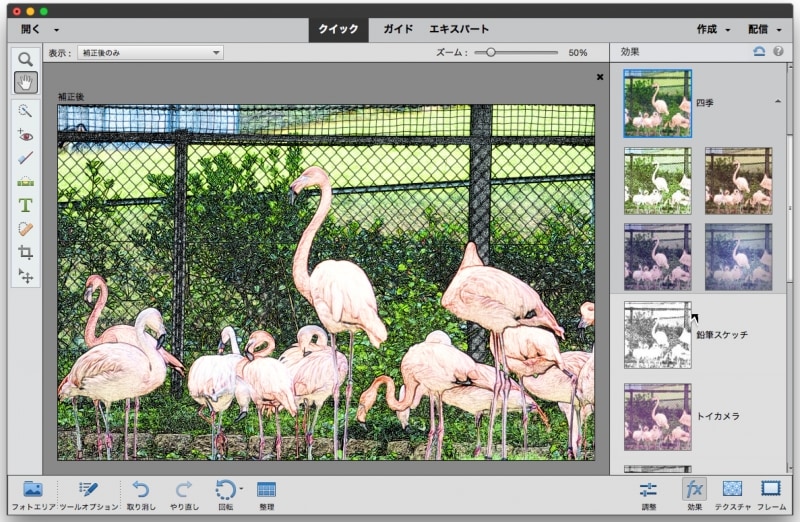Pick the Crop tool
Viewport: 800px width, 522px height.
26,253
